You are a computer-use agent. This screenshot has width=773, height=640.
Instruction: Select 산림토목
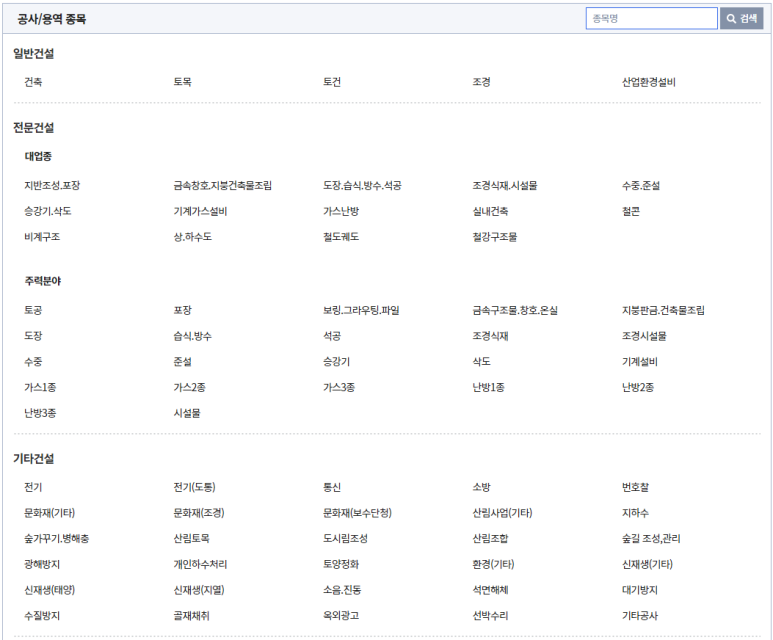click(191, 539)
